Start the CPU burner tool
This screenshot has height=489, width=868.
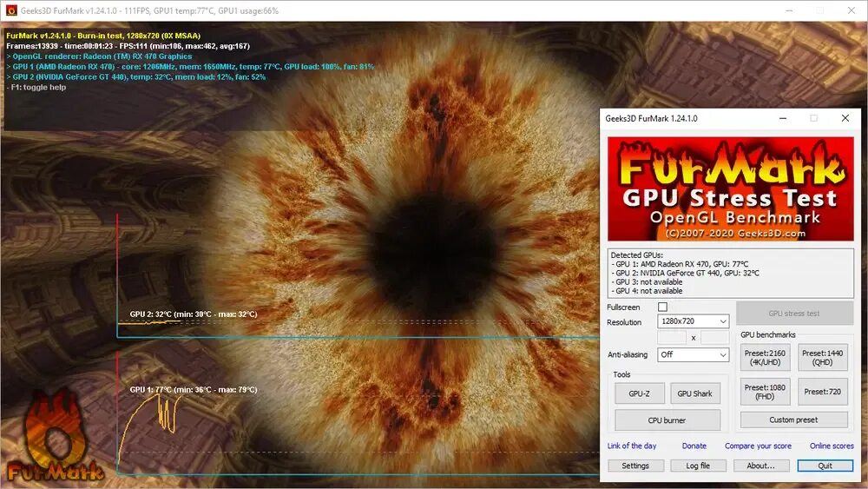(667, 420)
